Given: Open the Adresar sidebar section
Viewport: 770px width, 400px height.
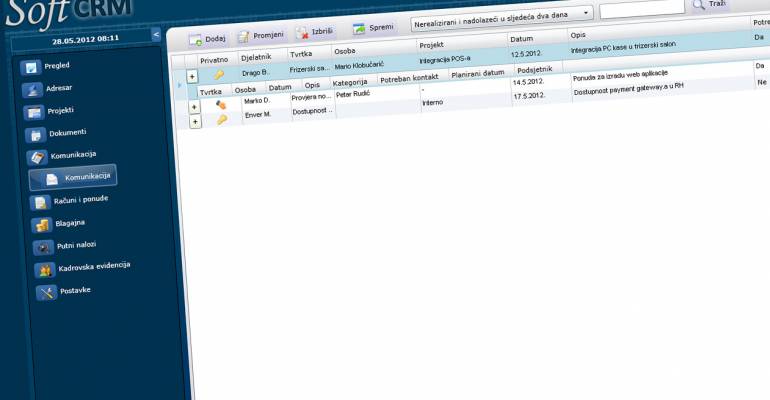Looking at the screenshot, I should [47, 89].
